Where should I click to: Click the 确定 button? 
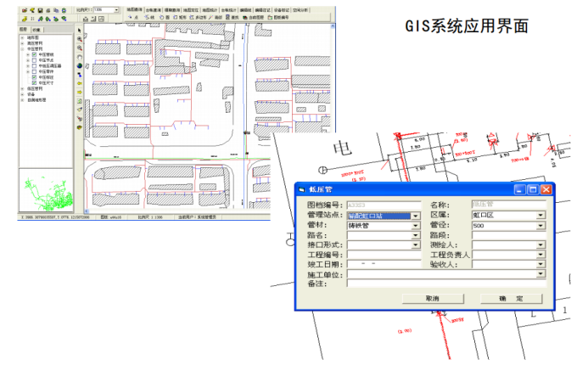(x=511, y=299)
